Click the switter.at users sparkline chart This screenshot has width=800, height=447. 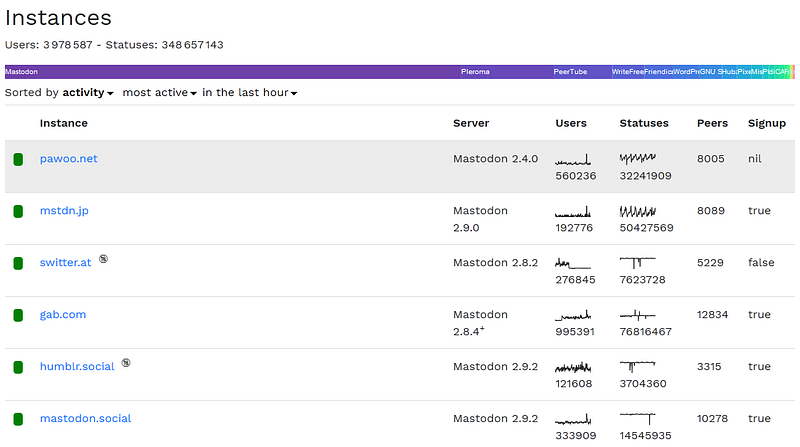pos(573,264)
